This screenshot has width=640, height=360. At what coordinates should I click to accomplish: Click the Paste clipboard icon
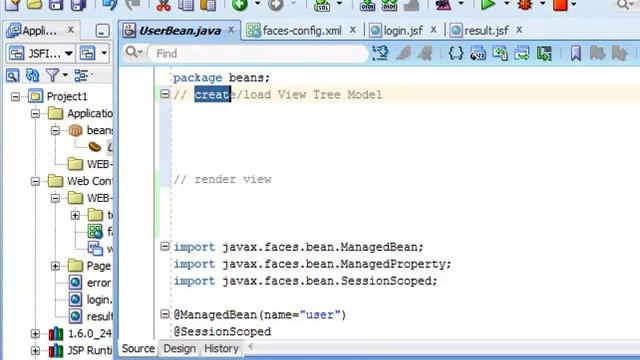(x=208, y=5)
